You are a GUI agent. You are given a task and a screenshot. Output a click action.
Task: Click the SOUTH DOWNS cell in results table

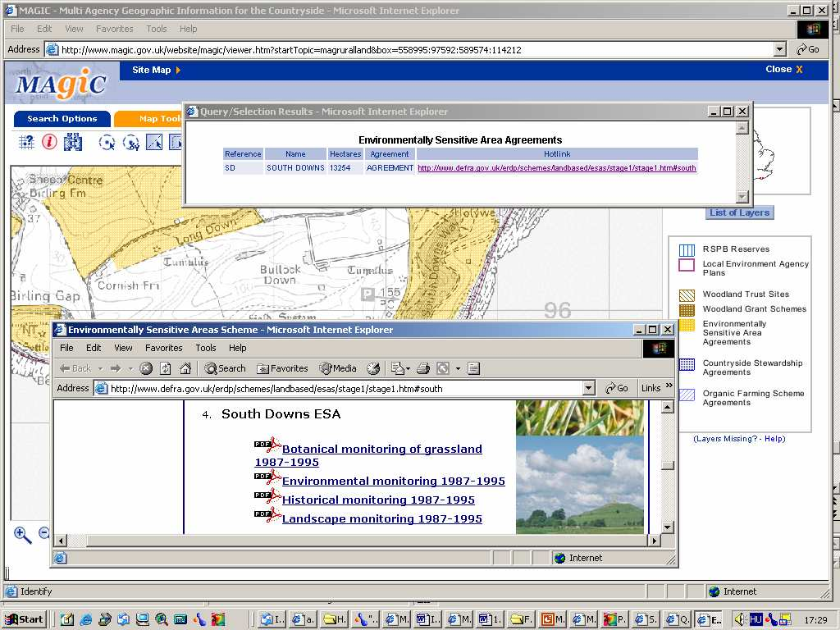(295, 168)
